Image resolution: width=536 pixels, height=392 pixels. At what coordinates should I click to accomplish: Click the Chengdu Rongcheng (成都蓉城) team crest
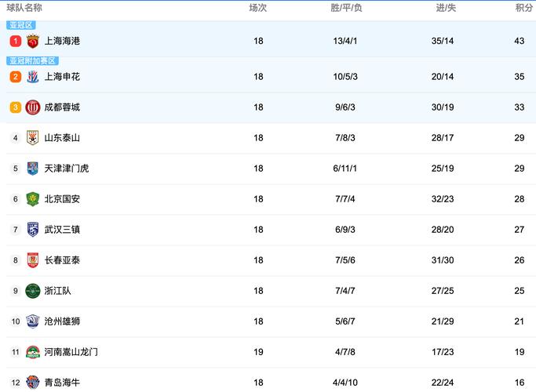[x=32, y=107]
